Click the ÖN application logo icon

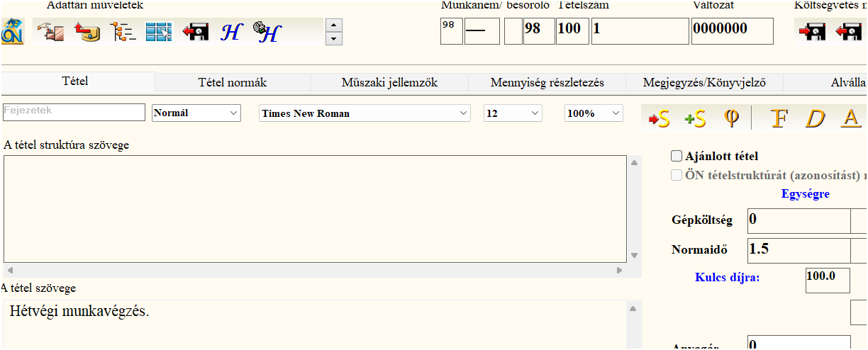[11, 32]
